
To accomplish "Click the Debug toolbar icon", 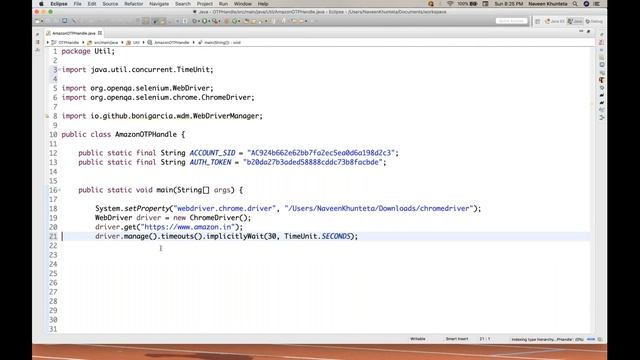I will pos(194,21).
